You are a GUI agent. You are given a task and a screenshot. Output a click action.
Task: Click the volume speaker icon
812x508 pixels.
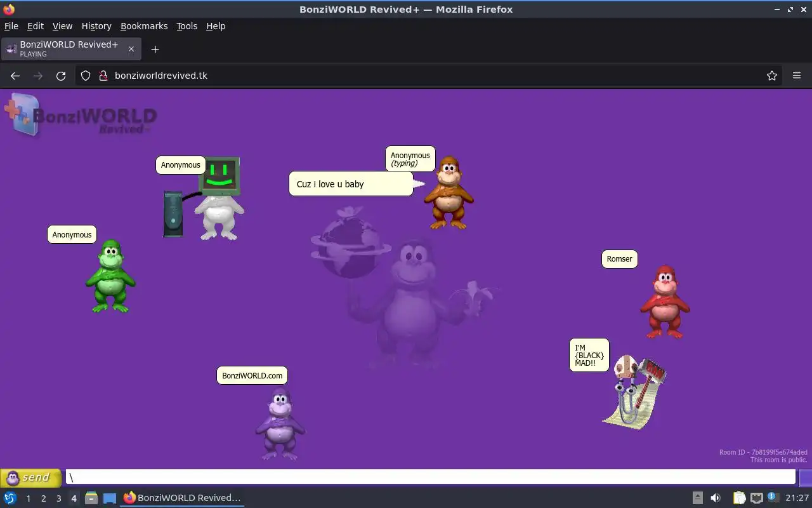715,498
